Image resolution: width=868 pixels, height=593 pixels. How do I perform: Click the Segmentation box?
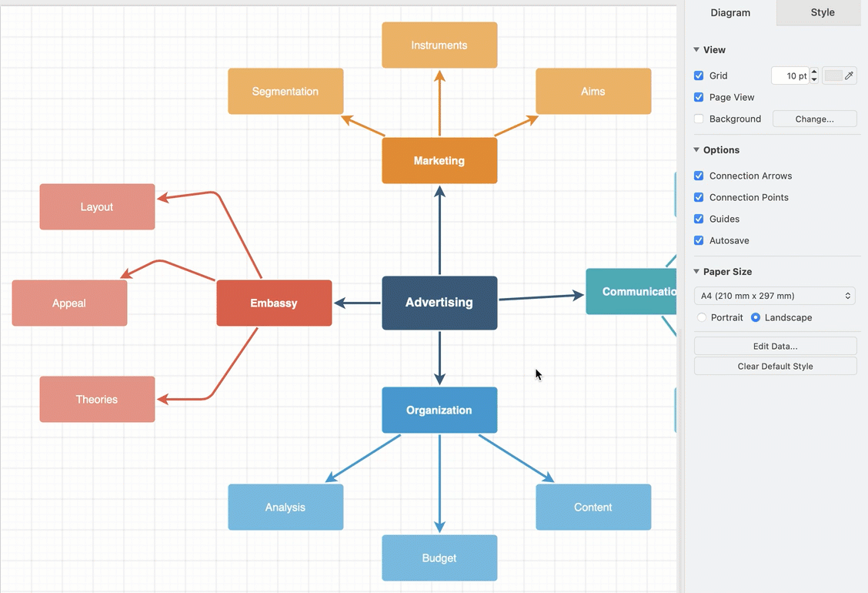click(x=285, y=92)
